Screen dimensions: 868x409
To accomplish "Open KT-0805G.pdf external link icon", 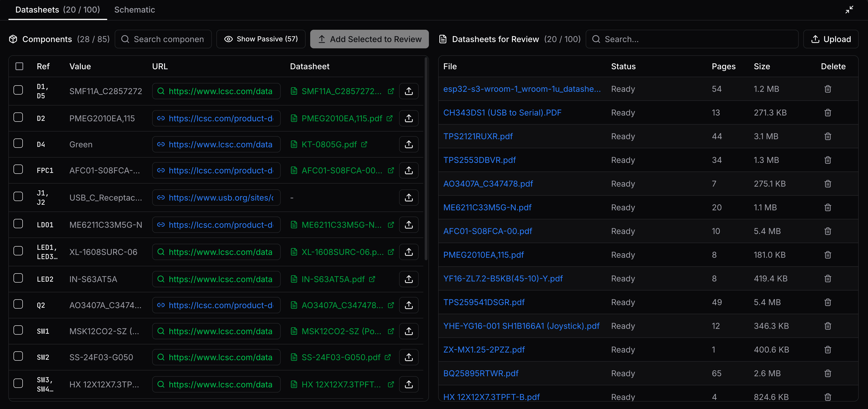I will [364, 144].
